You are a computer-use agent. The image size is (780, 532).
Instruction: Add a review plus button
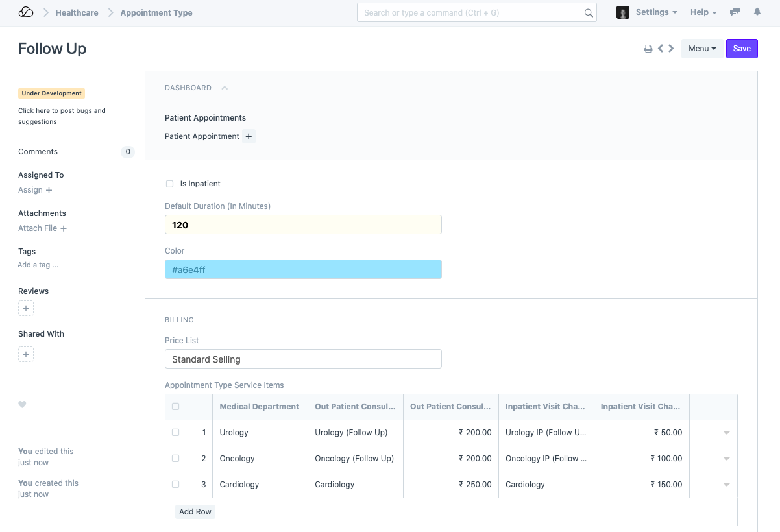[x=26, y=309]
